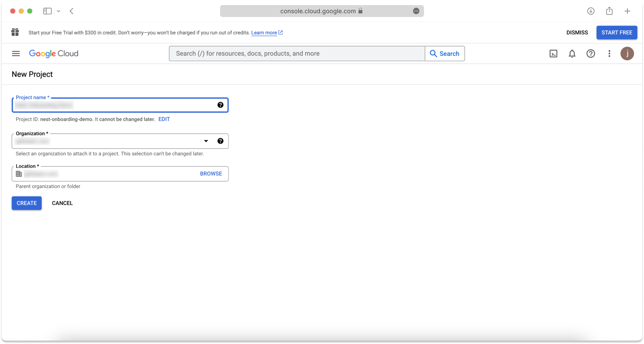
Task: Open the navigation menu
Action: [x=16, y=54]
